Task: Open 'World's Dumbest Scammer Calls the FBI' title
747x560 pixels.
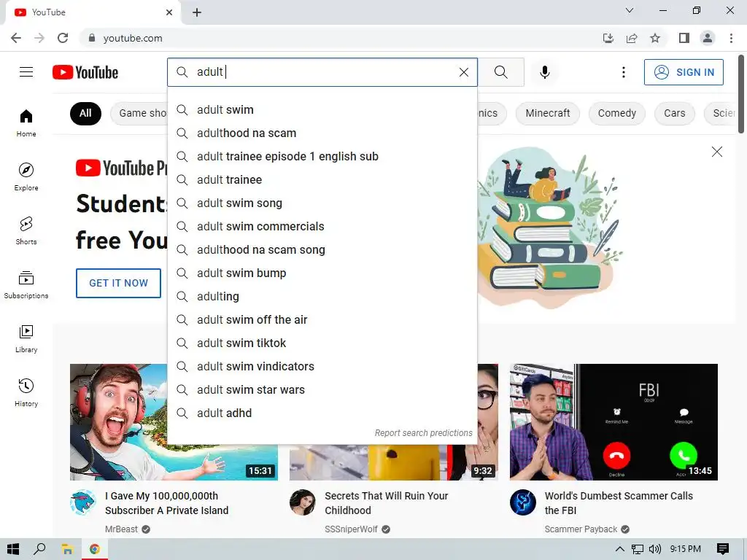Action: point(619,503)
